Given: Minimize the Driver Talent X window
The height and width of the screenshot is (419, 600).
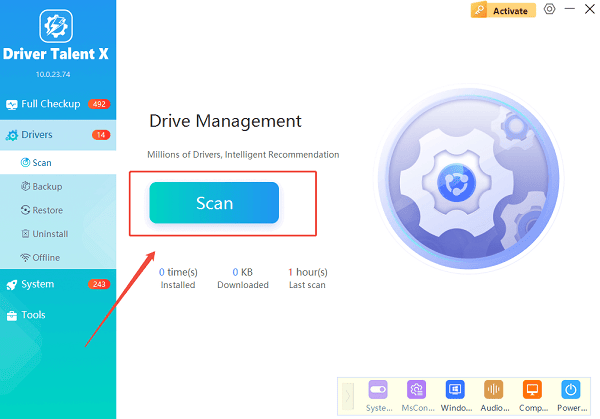Looking at the screenshot, I should pyautogui.click(x=570, y=9).
